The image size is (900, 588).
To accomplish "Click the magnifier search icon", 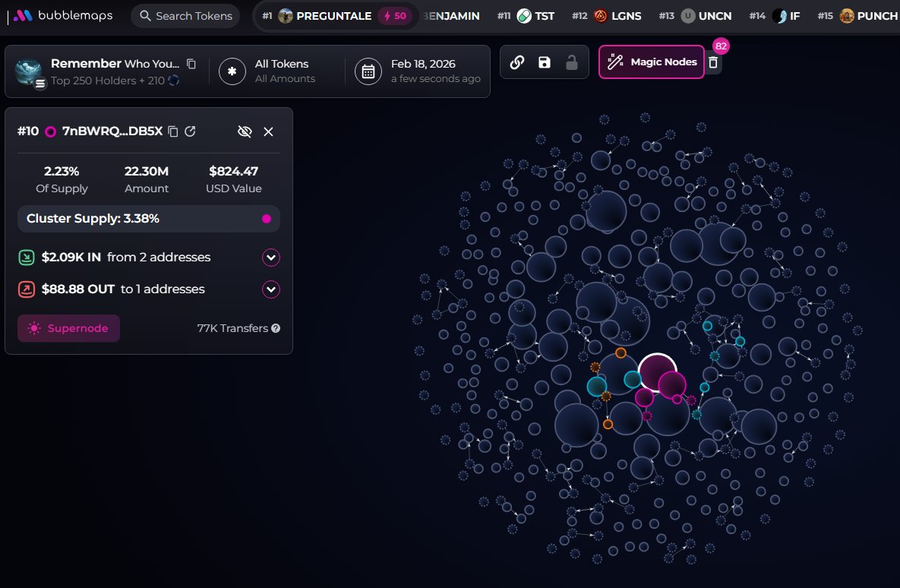I will 146,15.
